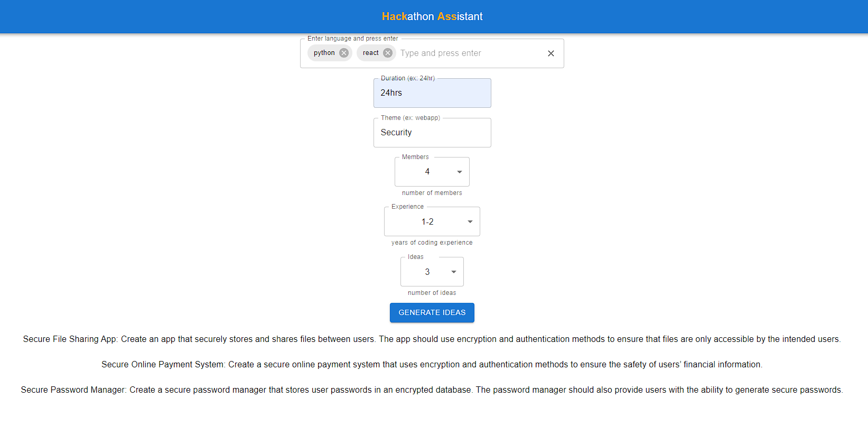This screenshot has width=868, height=435.
Task: Click the react chip label
Action: click(371, 53)
